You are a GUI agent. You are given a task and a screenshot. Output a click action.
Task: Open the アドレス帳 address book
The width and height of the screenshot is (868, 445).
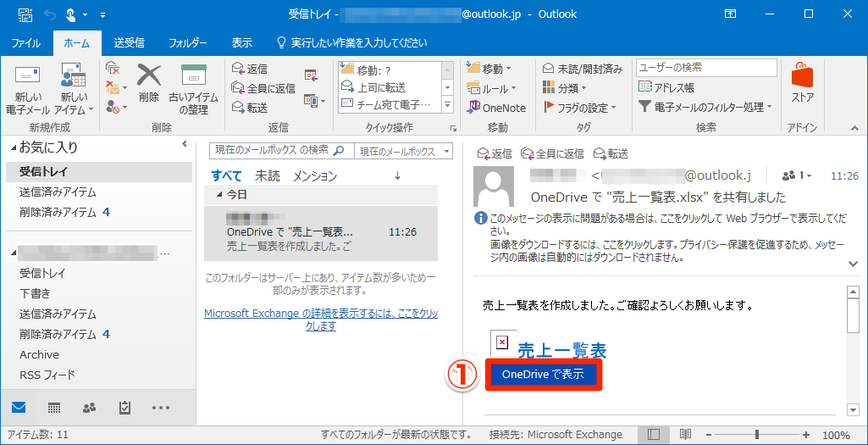(666, 87)
